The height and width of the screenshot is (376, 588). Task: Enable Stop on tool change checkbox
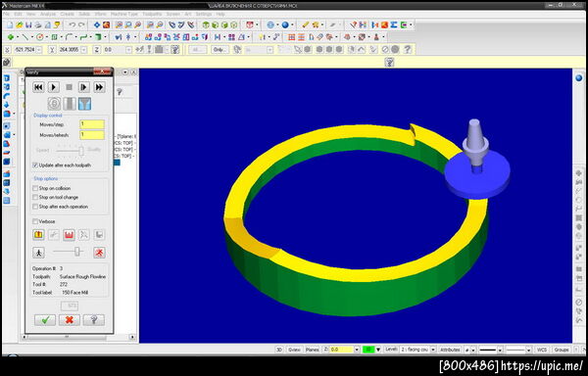35,198
